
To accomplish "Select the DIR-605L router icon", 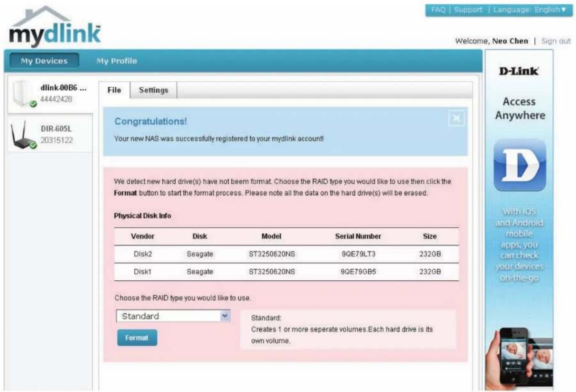I will coord(23,135).
